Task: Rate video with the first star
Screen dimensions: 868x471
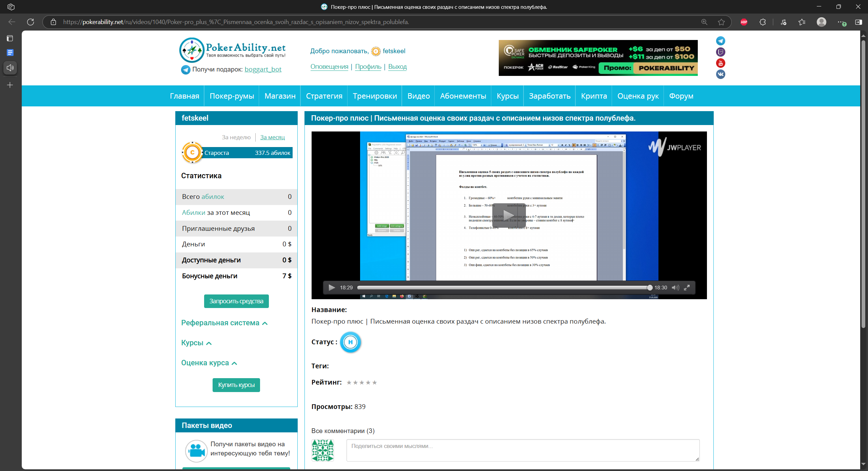Action: [x=349, y=383]
